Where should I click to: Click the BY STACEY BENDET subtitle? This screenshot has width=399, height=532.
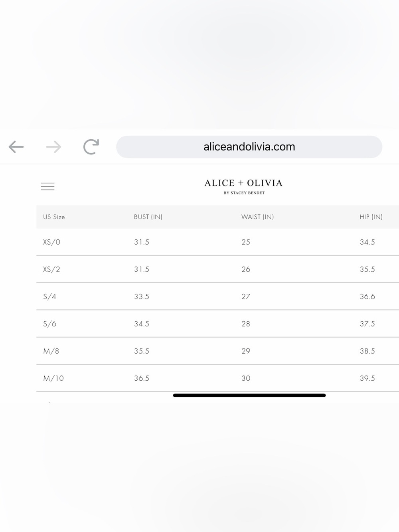(x=244, y=193)
